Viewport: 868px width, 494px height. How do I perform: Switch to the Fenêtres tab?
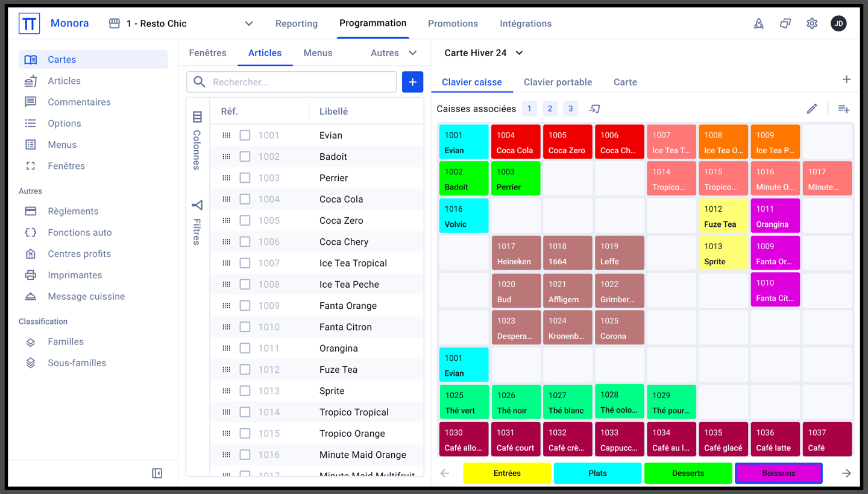point(207,53)
